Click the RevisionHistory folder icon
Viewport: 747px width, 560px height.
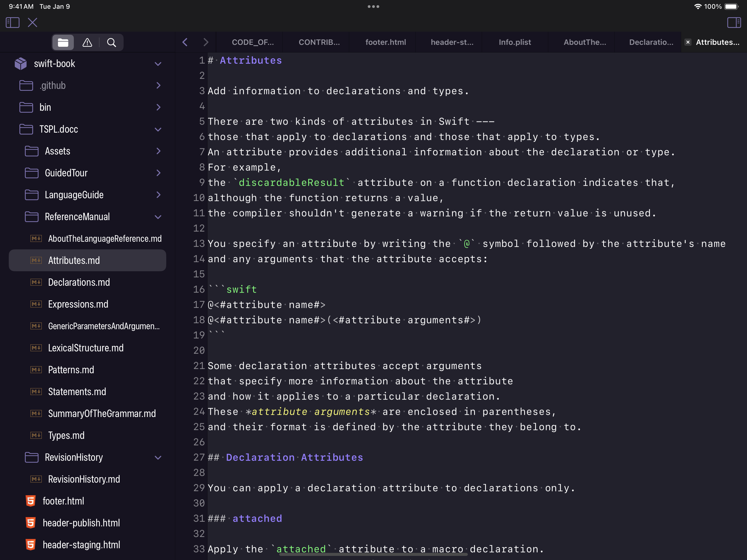tap(31, 457)
